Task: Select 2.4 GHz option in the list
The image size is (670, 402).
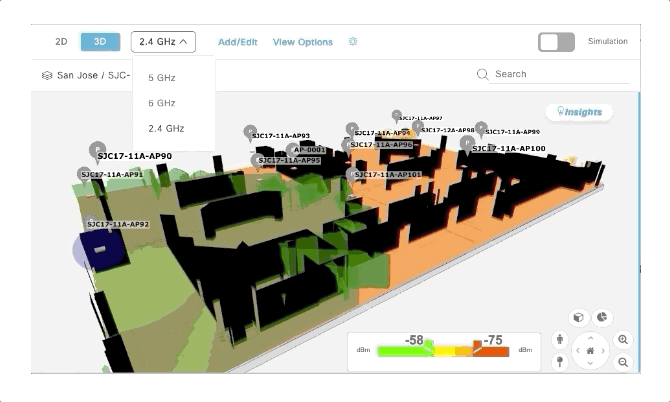Action: [x=166, y=128]
